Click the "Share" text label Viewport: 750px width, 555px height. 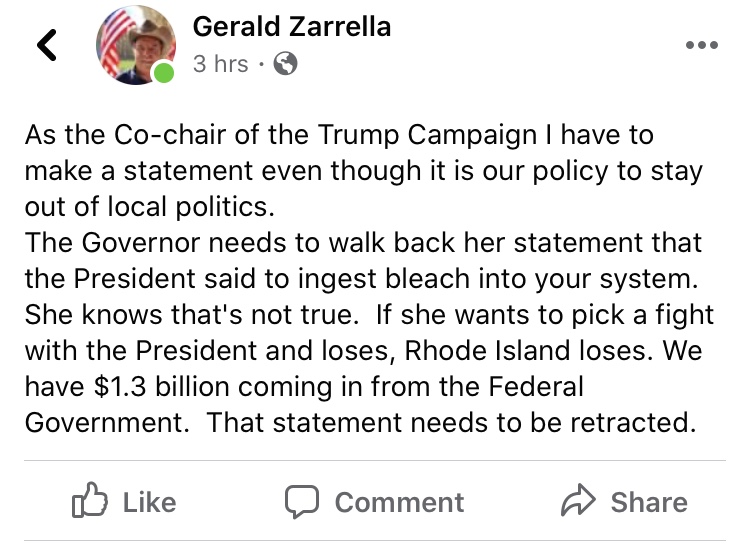(649, 502)
